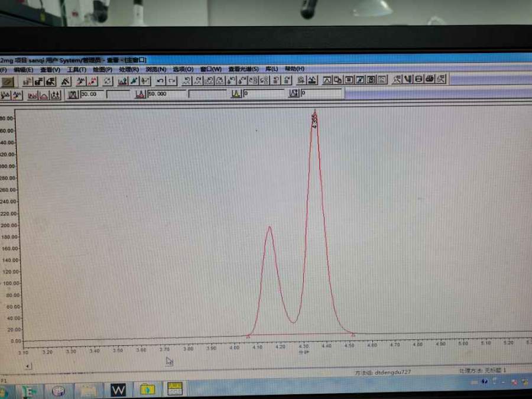Image resolution: width=532 pixels, height=399 pixels.
Task: Open the 工具(T) menu
Action: tap(76, 69)
